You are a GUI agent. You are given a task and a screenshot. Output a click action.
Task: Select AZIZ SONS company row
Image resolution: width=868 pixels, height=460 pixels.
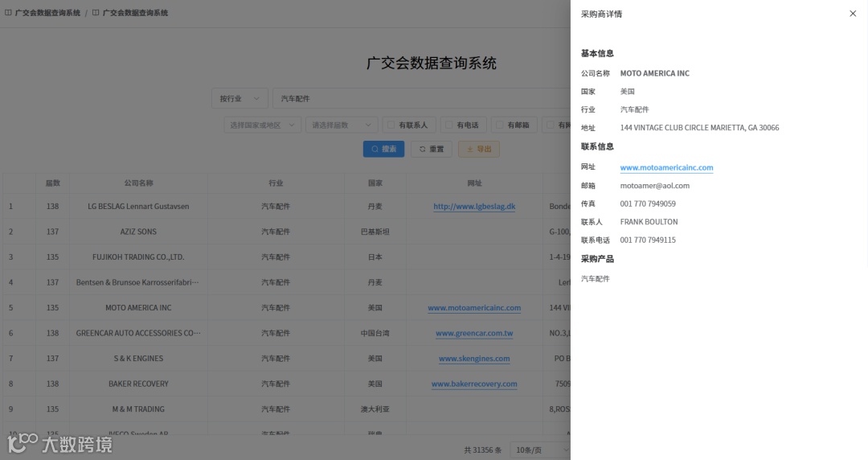pyautogui.click(x=287, y=232)
